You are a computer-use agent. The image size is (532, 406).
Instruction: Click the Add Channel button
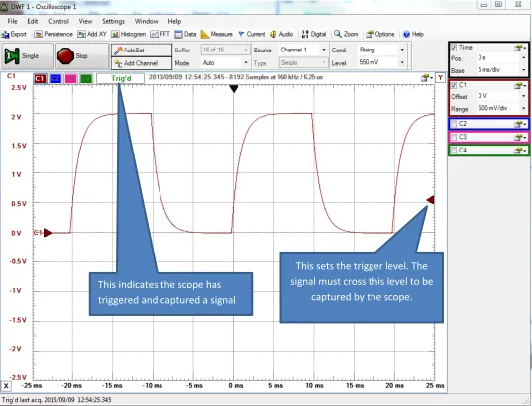pyautogui.click(x=141, y=63)
